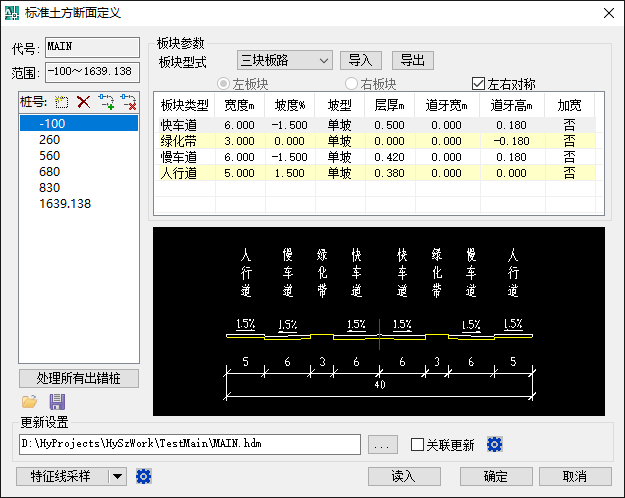The image size is (625, 498).
Task: Select stake number 260 in list
Action: pyautogui.click(x=79, y=140)
